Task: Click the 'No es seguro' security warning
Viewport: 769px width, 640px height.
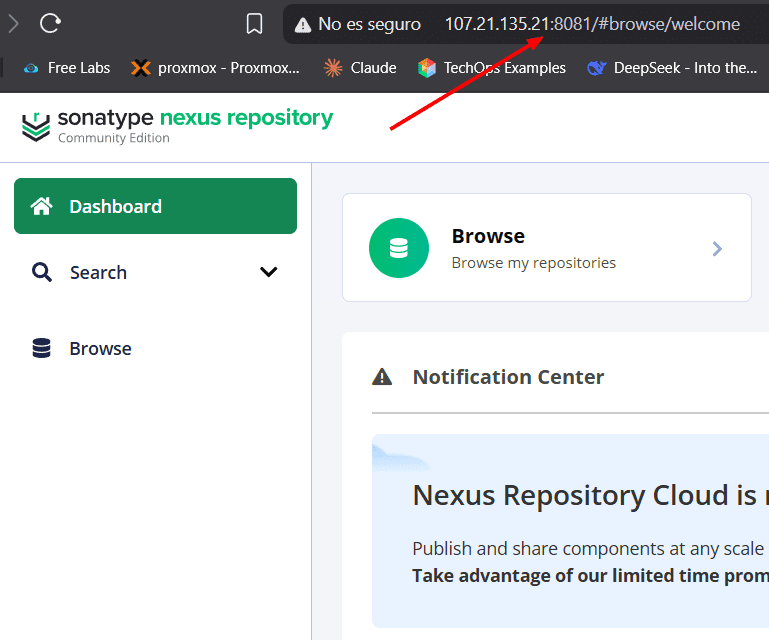Action: (358, 24)
